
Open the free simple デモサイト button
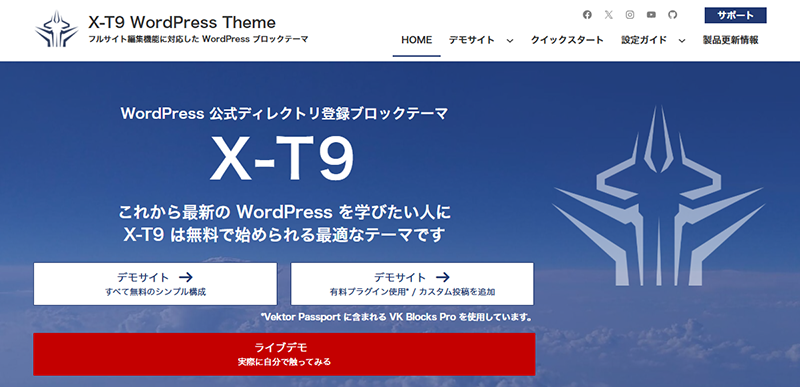coord(156,284)
